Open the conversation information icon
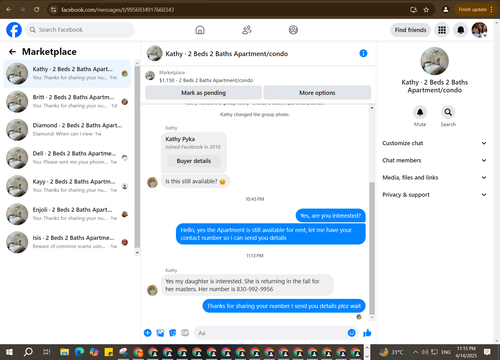Viewport: 500px width, 360px height. click(363, 53)
